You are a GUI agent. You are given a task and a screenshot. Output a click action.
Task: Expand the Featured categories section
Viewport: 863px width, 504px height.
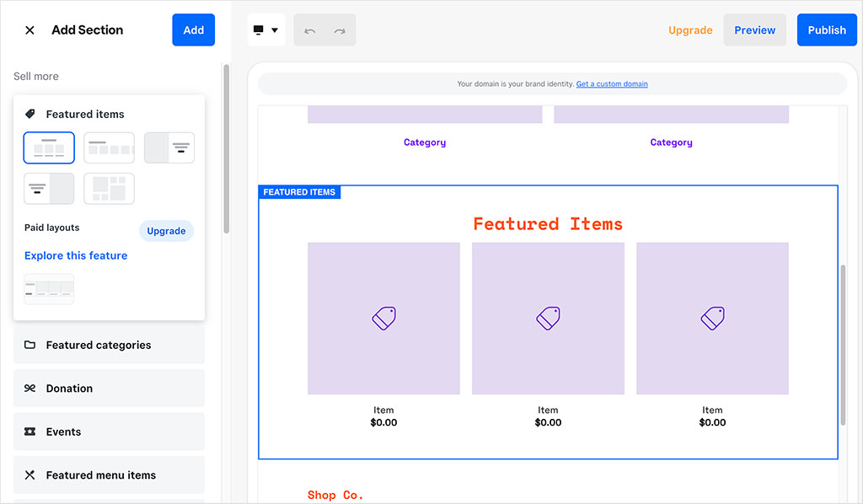coord(109,345)
